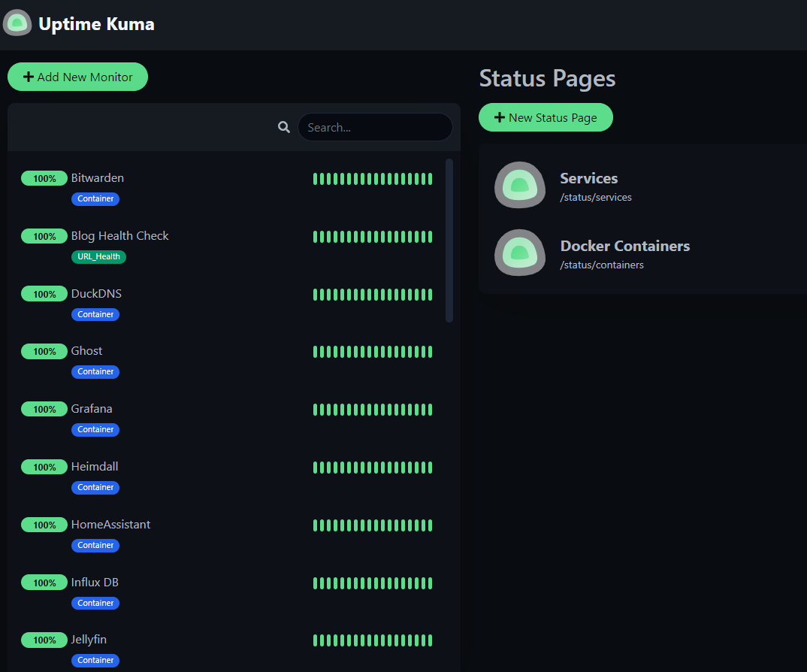Select the Grafana monitor

click(226, 419)
